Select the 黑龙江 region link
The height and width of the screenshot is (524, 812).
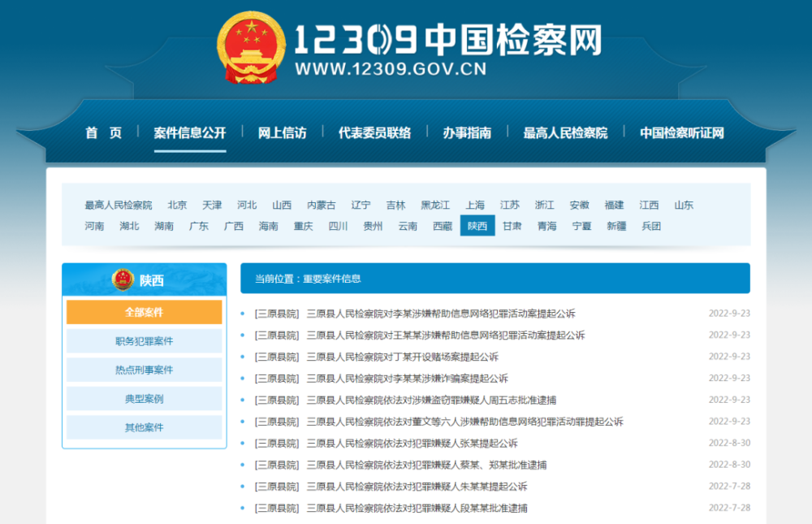coord(435,206)
